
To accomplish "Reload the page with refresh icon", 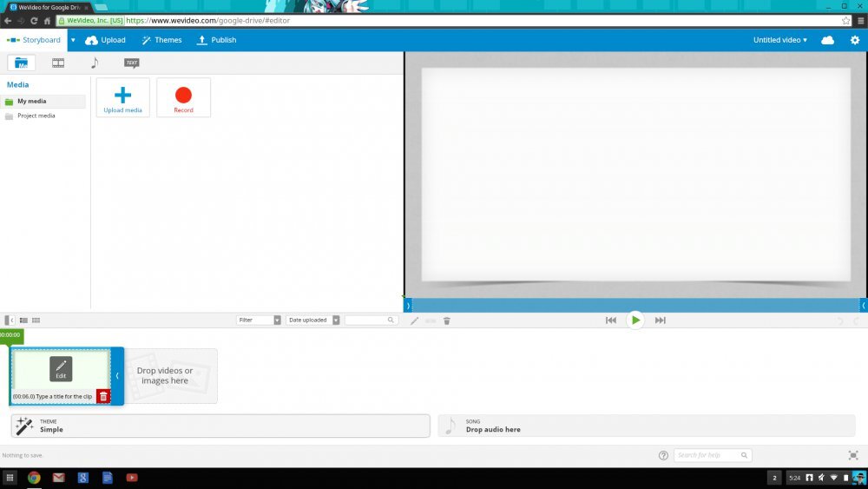I will click(x=34, y=21).
